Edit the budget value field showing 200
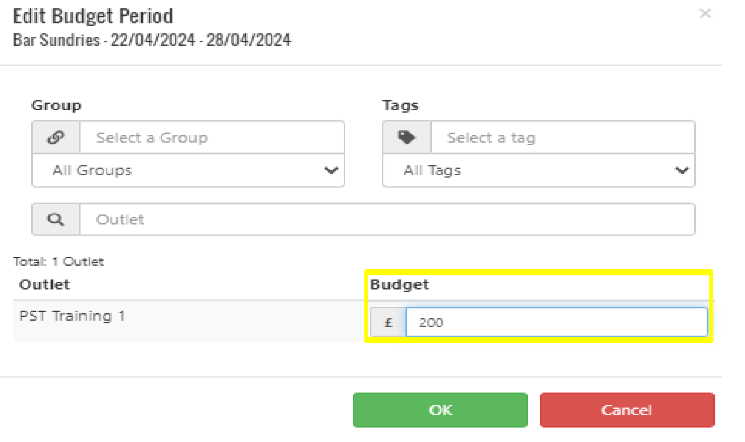The width and height of the screenshot is (745, 442). pos(555,322)
